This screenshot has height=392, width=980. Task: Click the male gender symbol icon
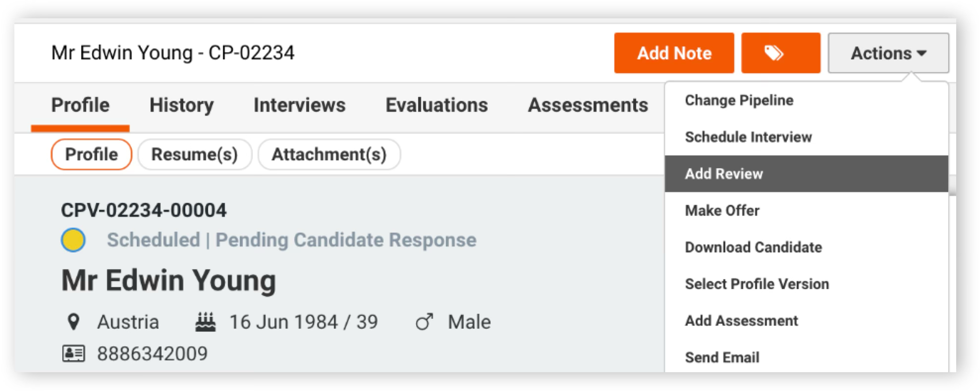(x=425, y=322)
